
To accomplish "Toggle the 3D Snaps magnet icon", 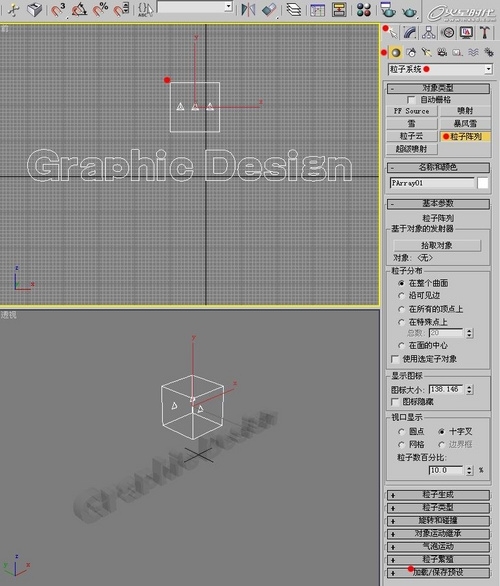I will click(x=58, y=9).
